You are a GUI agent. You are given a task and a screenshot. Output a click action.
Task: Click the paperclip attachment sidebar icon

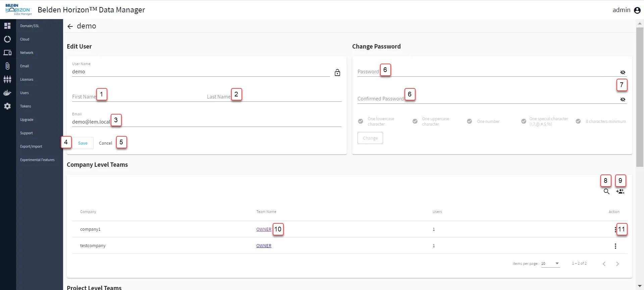tap(7, 66)
